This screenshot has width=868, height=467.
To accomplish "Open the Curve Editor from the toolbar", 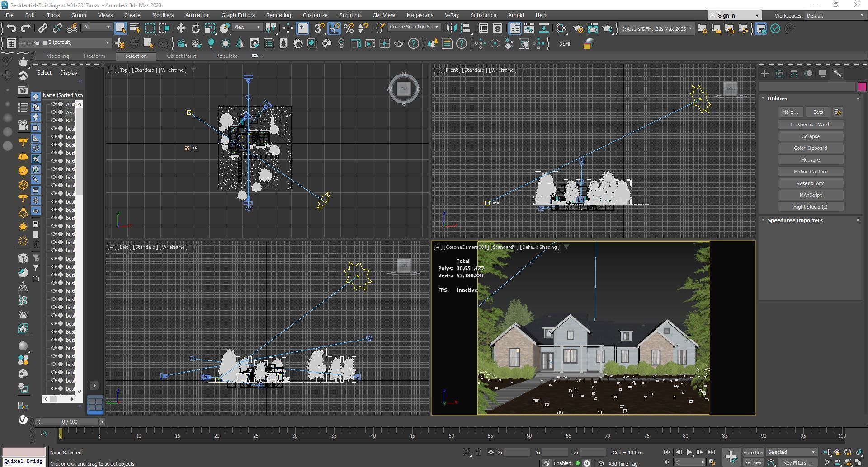I will tap(529, 28).
